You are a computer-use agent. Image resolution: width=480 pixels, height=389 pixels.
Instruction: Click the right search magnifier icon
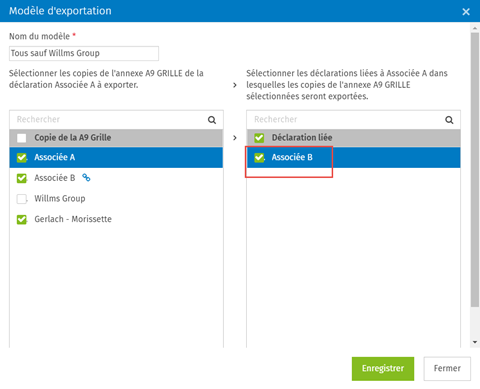[449, 120]
